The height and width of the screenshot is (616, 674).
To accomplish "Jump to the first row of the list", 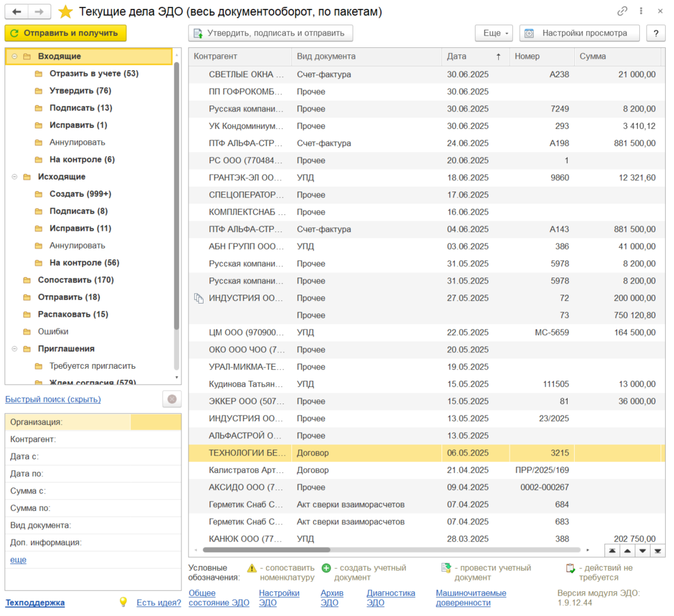I will [x=612, y=551].
